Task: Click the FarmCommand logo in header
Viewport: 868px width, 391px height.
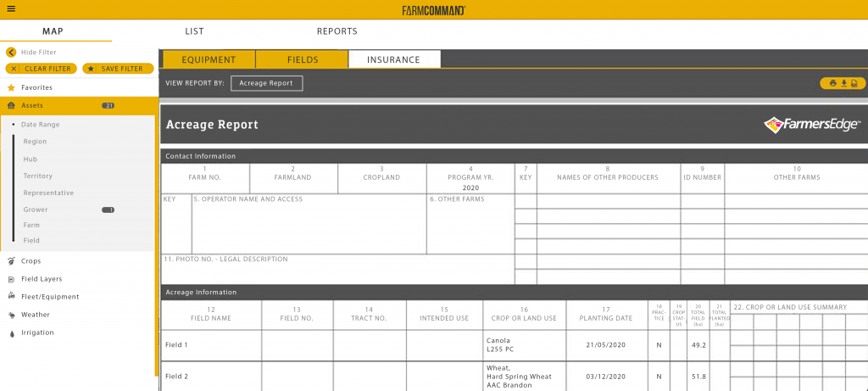Action: (x=434, y=10)
